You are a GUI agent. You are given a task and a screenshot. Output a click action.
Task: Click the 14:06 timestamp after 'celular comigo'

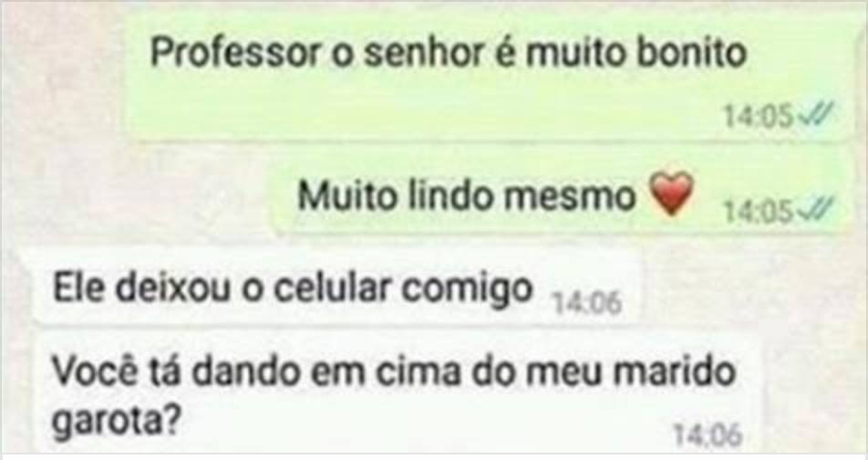pyautogui.click(x=587, y=304)
